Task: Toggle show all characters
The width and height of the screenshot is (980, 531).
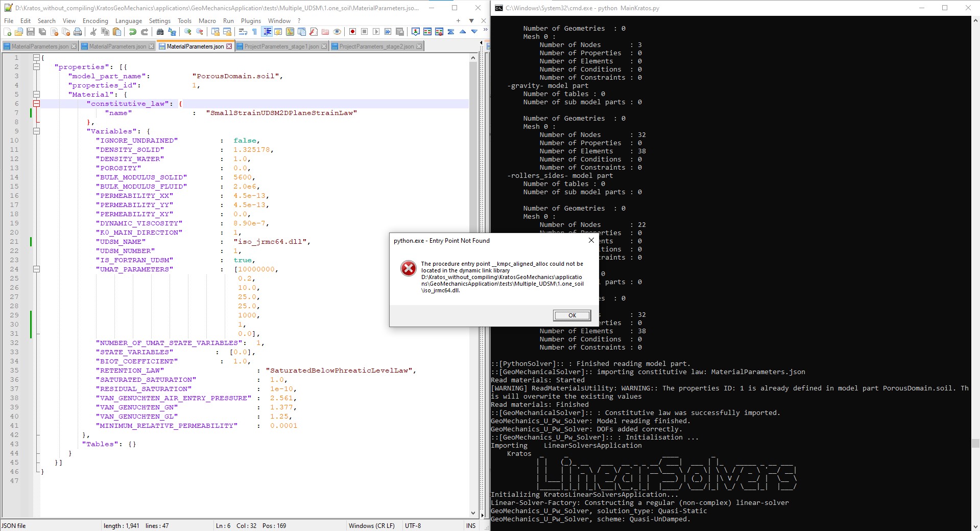Action: (x=254, y=32)
